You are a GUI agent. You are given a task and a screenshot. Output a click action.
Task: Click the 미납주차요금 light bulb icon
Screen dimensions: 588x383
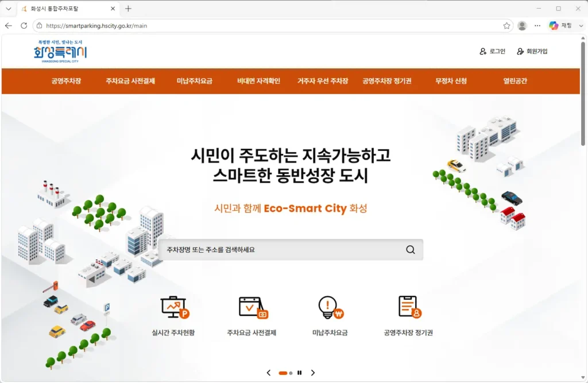pos(331,307)
